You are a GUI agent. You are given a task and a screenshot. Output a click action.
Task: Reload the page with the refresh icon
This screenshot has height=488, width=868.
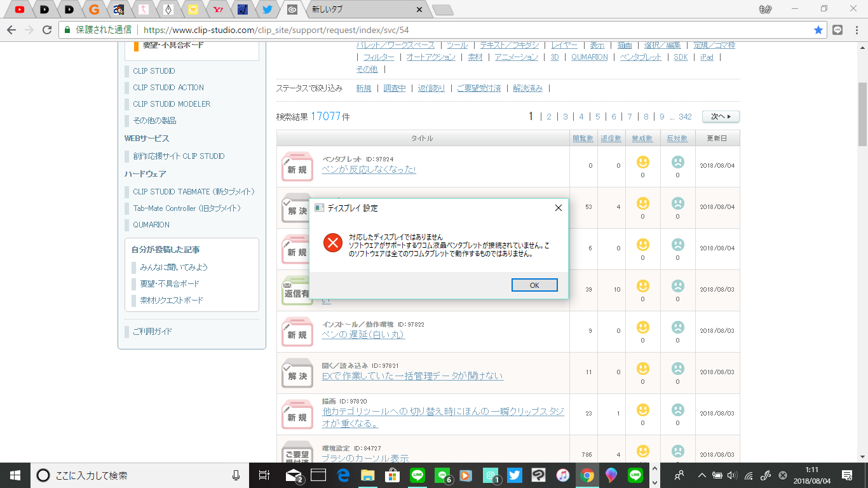pyautogui.click(x=46, y=30)
